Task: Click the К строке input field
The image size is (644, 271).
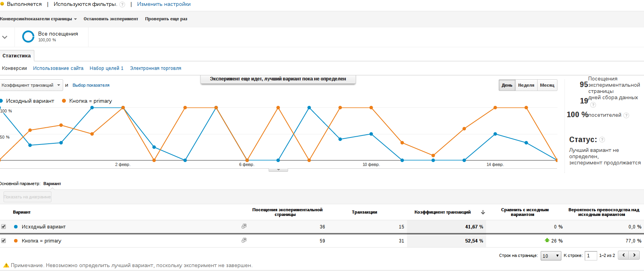Action: pyautogui.click(x=591, y=256)
